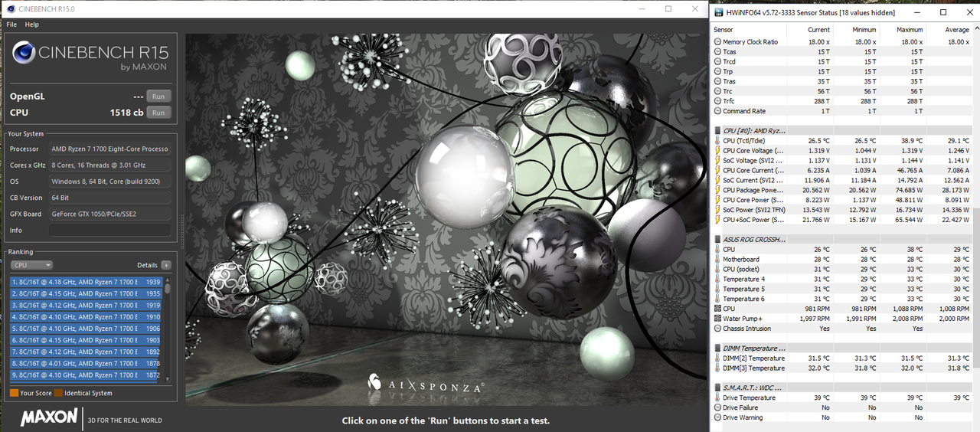Click the Maximum column header in HWiNFO
Screen dimensions: 980x432
click(x=910, y=30)
